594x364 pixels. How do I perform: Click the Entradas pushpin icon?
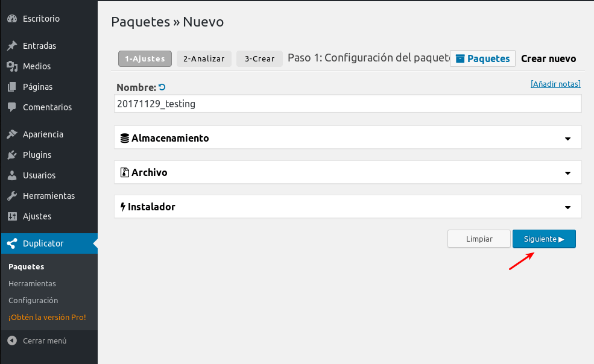[11, 46]
